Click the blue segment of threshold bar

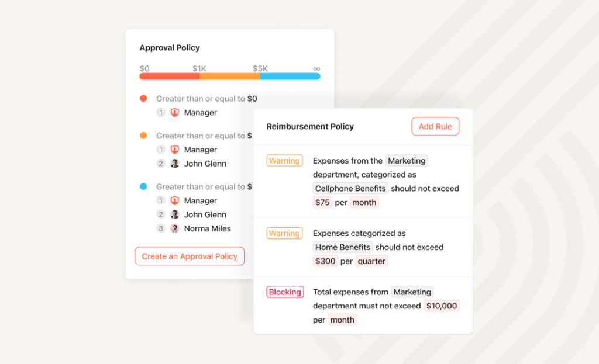tap(290, 77)
